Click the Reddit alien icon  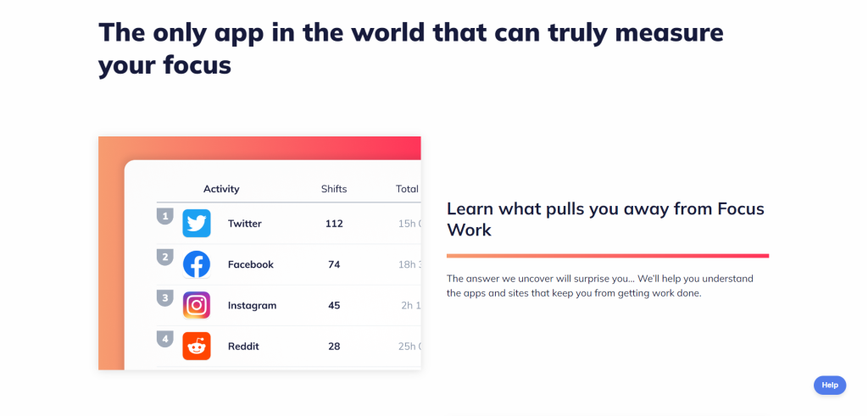[197, 347]
